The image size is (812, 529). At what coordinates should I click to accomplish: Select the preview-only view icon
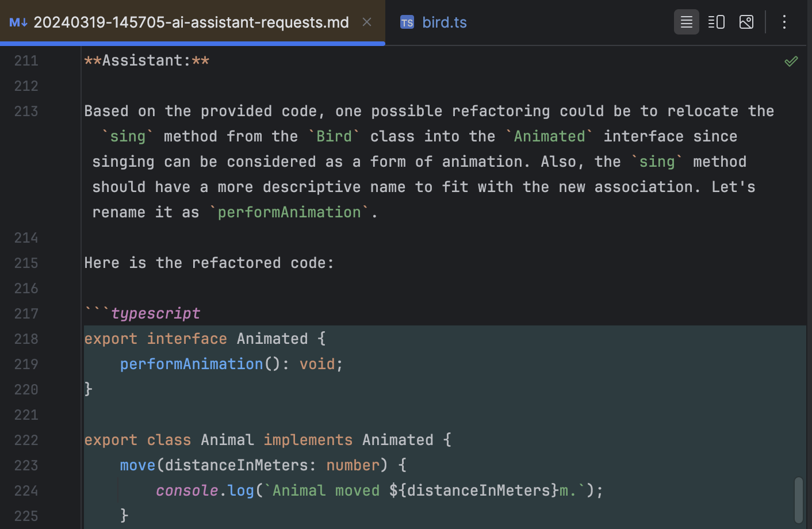(x=746, y=22)
